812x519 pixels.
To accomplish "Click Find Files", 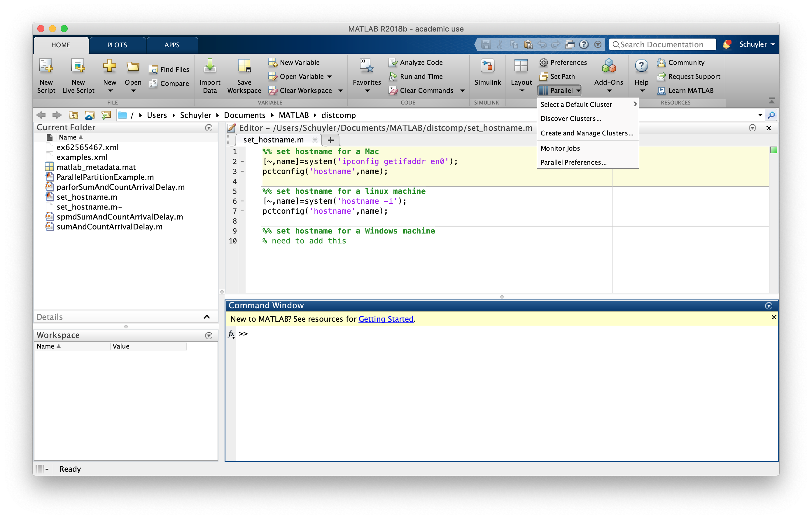I will tap(169, 69).
